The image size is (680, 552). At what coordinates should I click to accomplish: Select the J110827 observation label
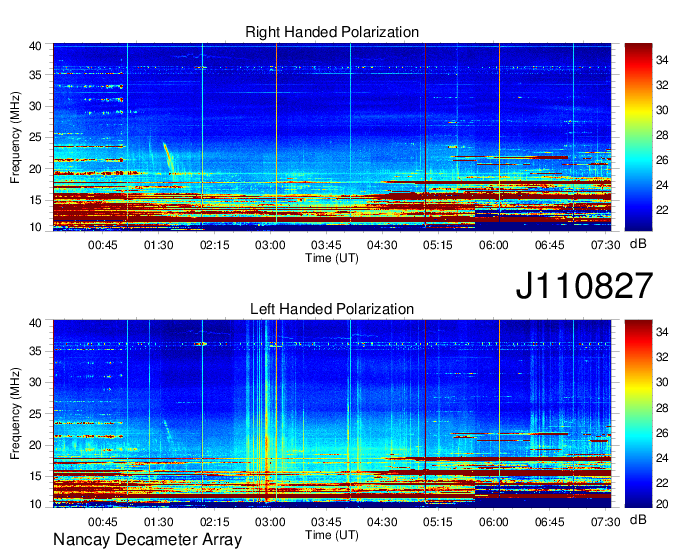584,286
